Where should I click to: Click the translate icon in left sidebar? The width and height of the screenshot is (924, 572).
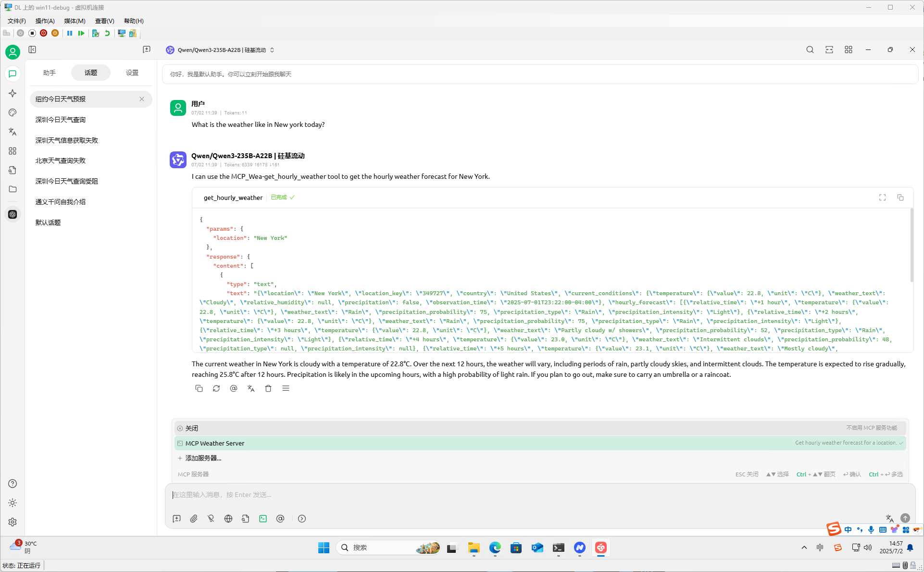[12, 132]
